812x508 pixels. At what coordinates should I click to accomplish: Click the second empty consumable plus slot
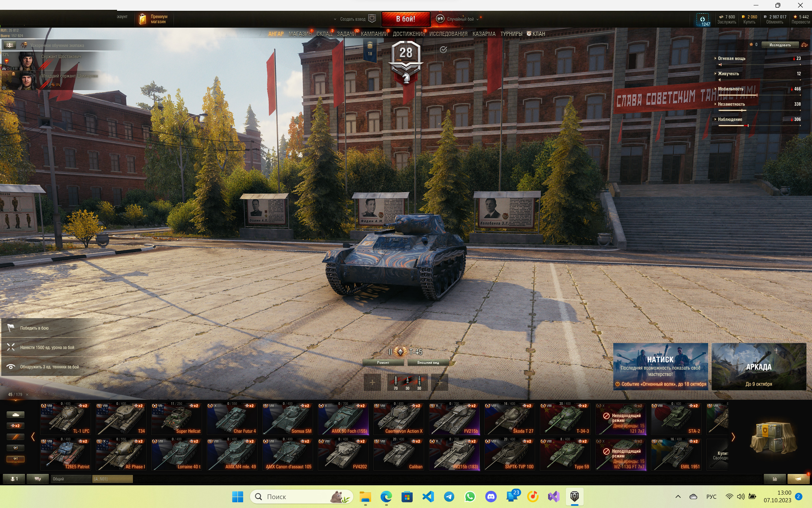440,382
